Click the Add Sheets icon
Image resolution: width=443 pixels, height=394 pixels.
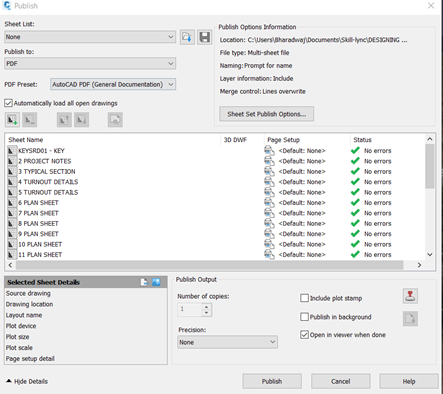coord(12,119)
